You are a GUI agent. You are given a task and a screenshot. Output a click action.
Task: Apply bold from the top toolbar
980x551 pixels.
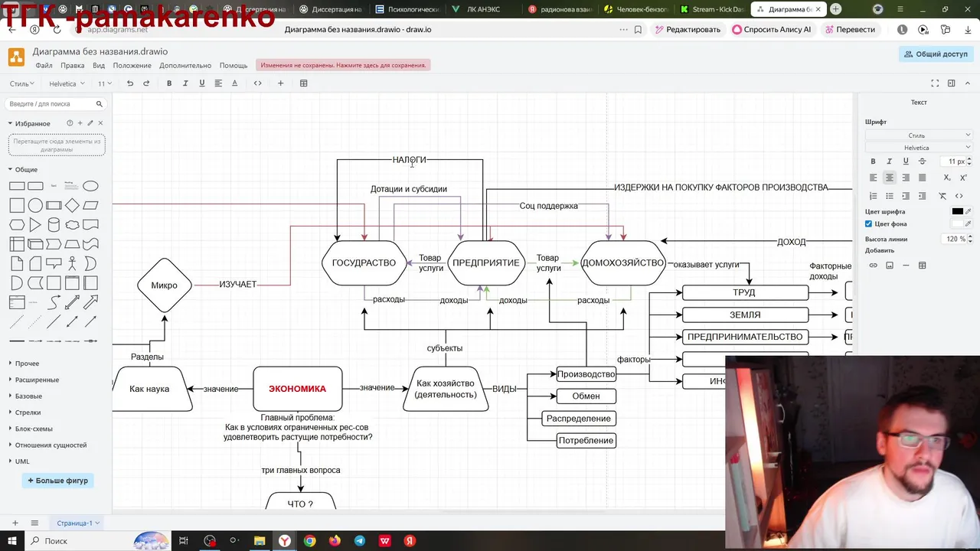point(169,83)
